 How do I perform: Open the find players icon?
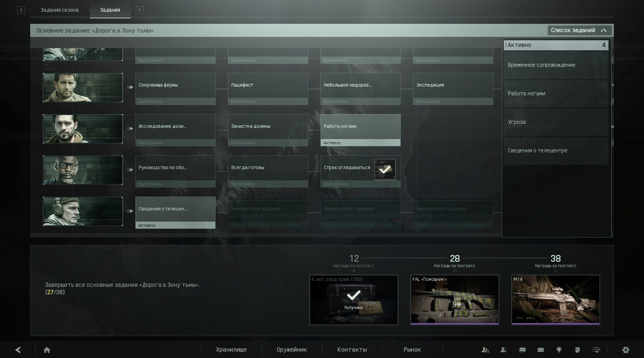point(485,350)
